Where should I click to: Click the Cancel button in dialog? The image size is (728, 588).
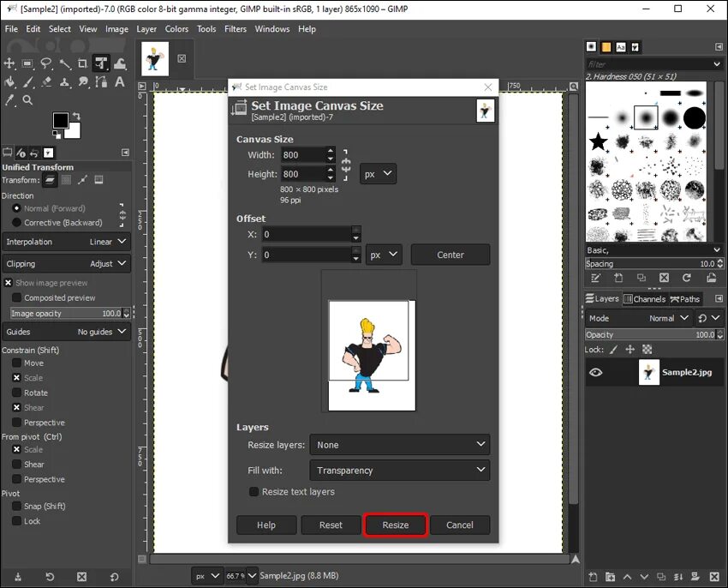click(x=460, y=525)
